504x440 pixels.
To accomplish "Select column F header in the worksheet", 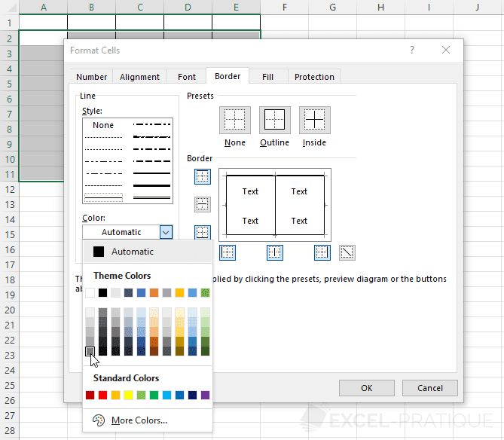I will 285,7.
